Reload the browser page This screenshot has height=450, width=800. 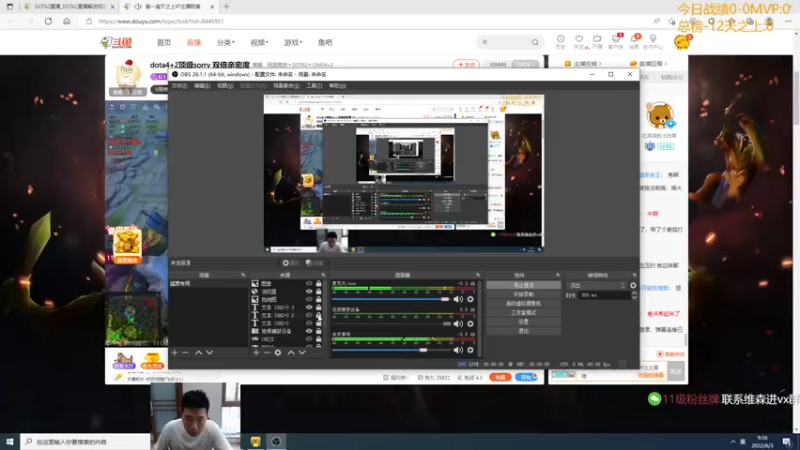pyautogui.click(x=48, y=21)
